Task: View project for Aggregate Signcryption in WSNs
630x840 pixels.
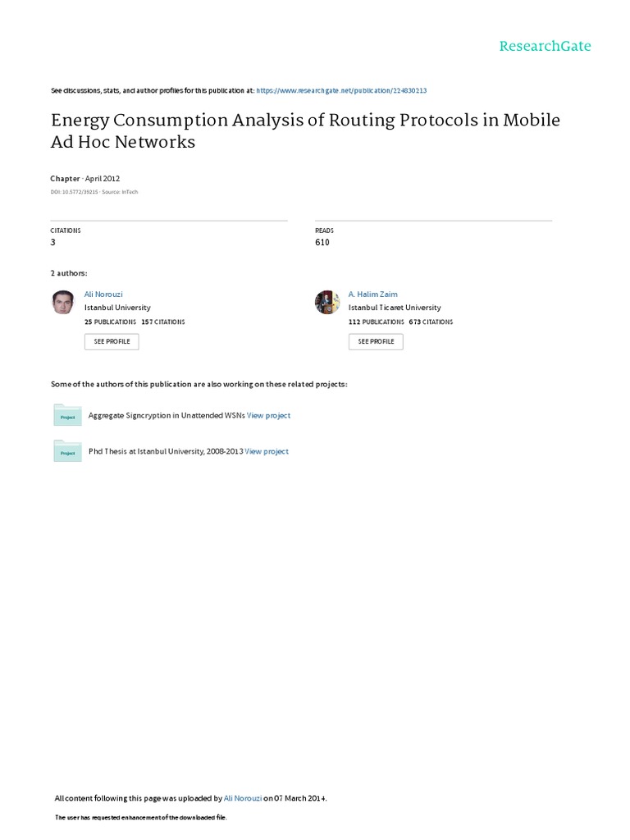Action: (x=268, y=416)
